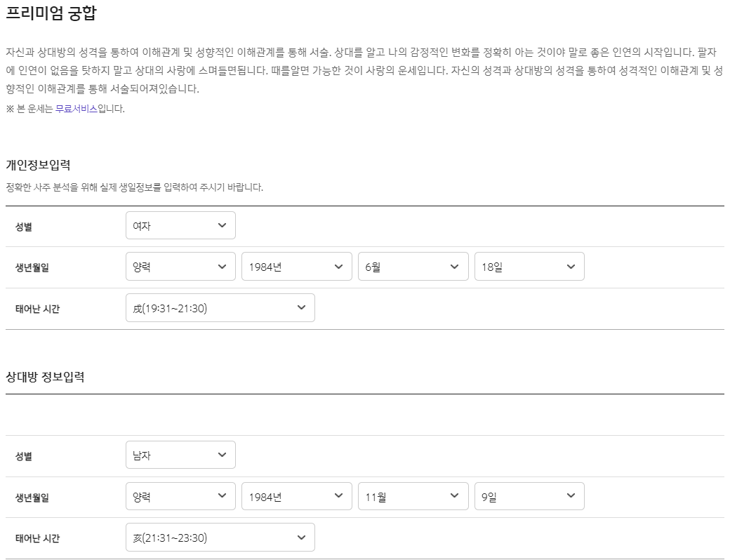This screenshot has width=730, height=560.
Task: Open the 남자 gender select box
Action: pos(180,455)
